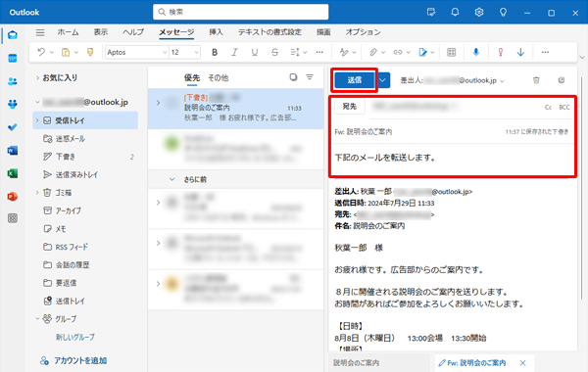Click the select messages icon in list header
This screenshot has height=372, width=588.
293,77
